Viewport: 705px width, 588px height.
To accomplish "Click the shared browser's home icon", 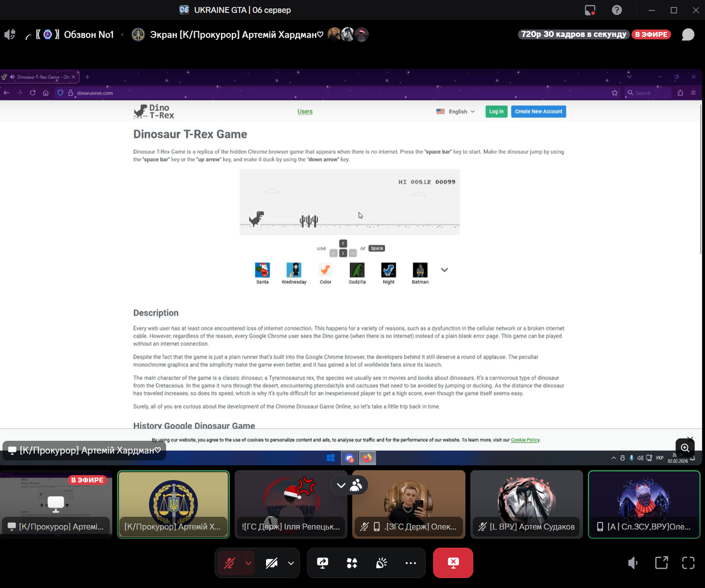I will pos(46,93).
